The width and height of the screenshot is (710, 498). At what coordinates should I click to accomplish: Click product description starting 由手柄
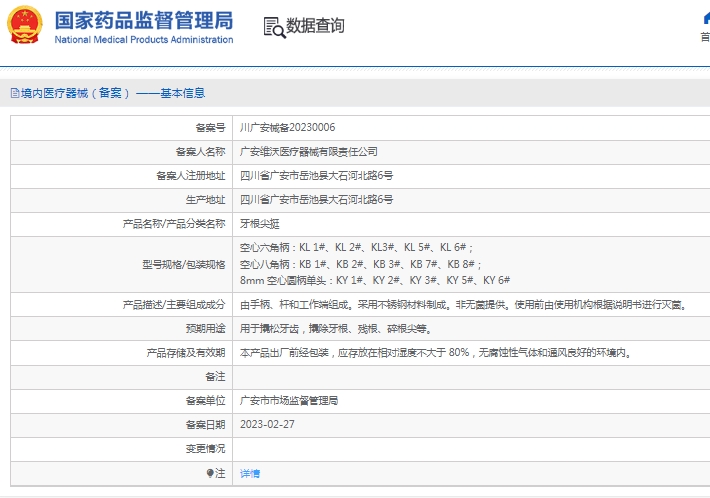[464, 305]
